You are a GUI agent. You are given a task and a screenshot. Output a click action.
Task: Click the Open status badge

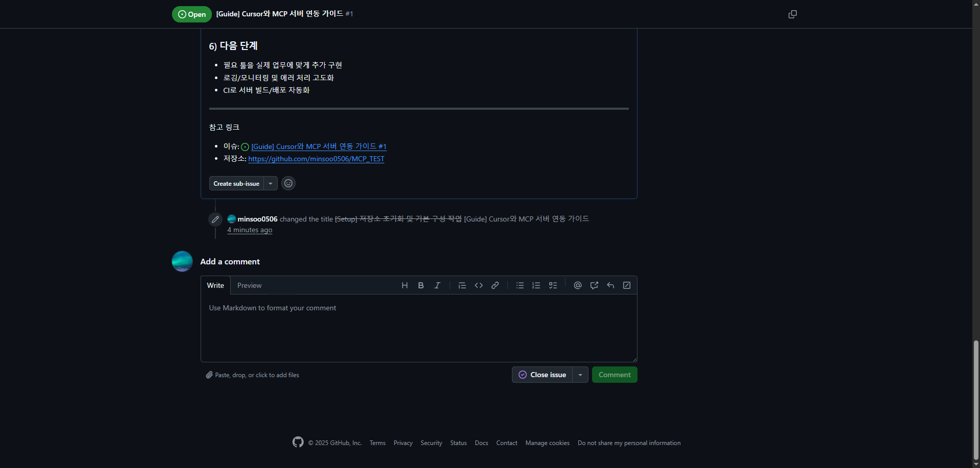pyautogui.click(x=192, y=14)
